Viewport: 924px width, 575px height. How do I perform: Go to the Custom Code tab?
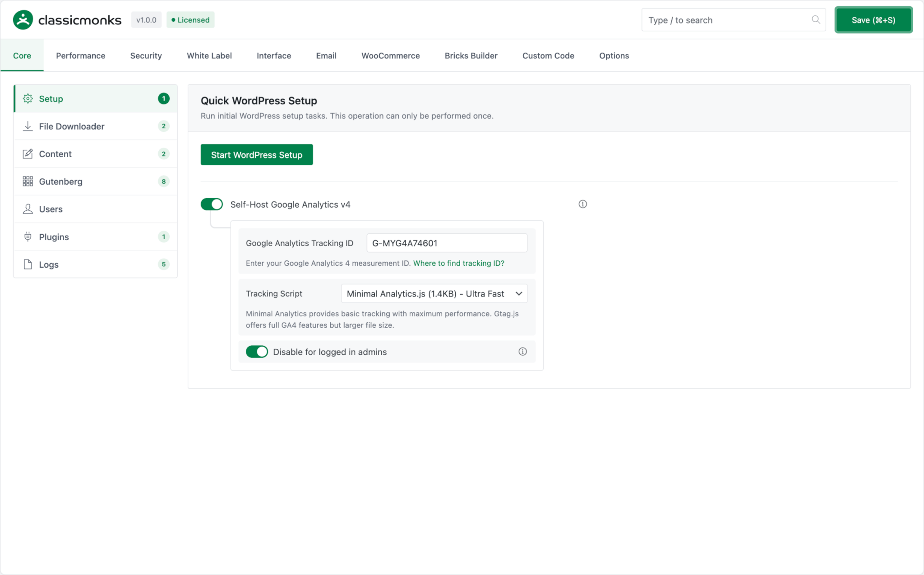[x=548, y=56]
